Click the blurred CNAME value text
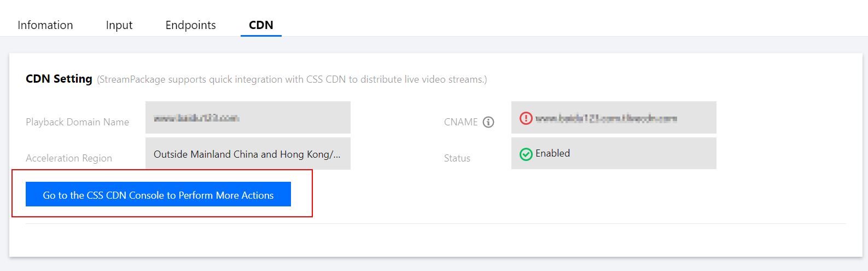Screen dimensions: 868x271 606,118
